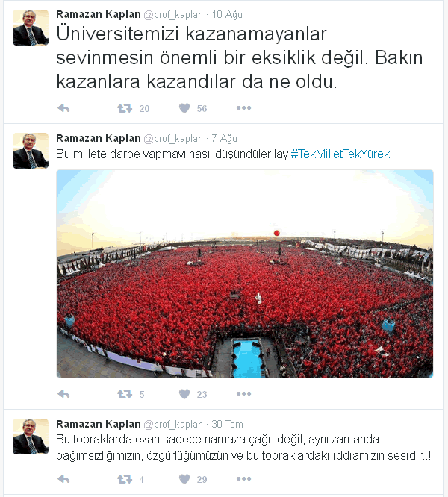The height and width of the screenshot is (497, 448).
Task: Open more options on 10 Ağu tweet
Action: 243,108
